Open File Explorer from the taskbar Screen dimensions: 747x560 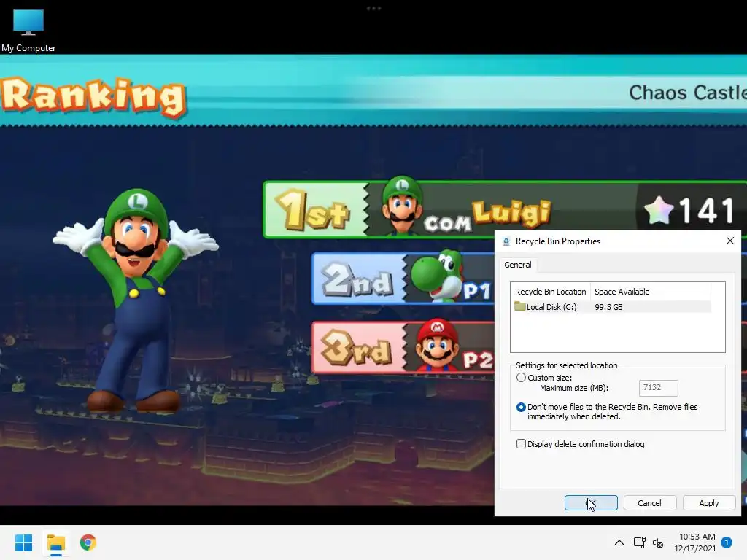tap(56, 542)
